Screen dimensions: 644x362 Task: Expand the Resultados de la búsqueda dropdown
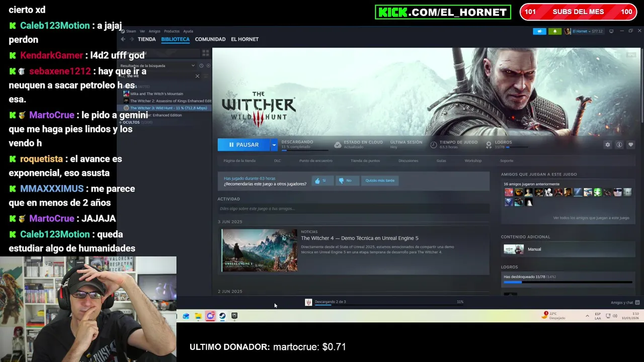193,66
